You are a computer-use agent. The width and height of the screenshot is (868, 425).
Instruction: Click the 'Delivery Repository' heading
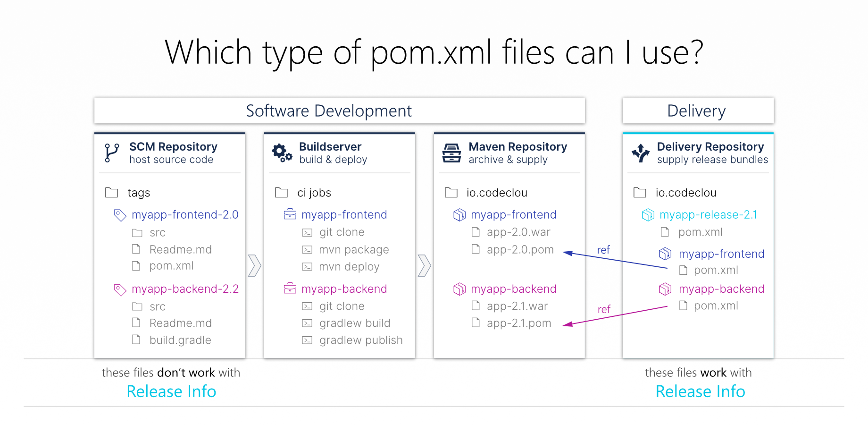click(710, 147)
